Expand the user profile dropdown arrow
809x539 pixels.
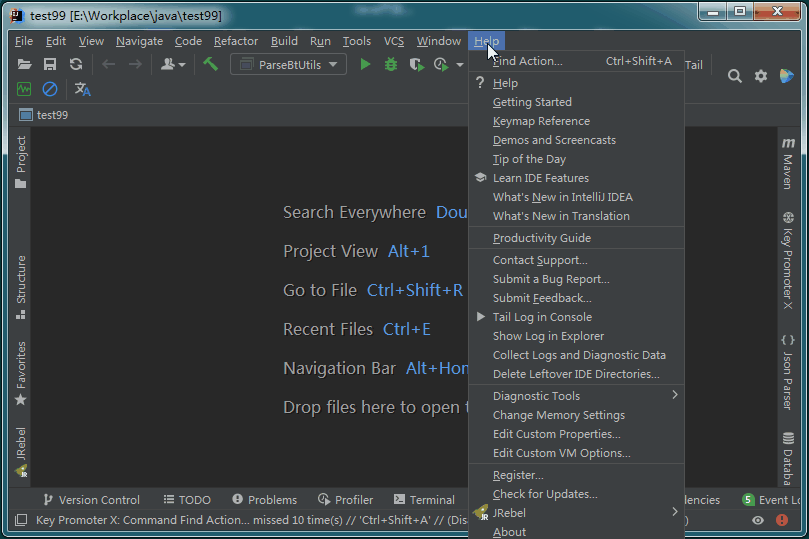182,65
